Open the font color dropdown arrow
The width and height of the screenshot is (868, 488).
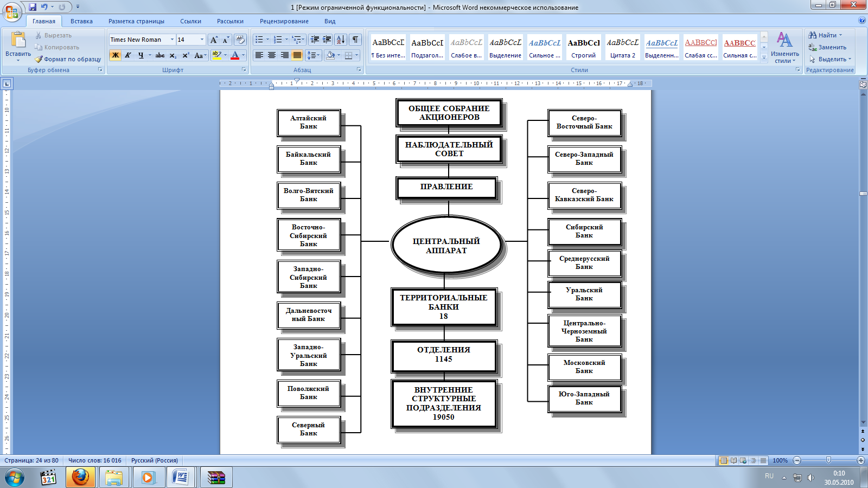coord(243,55)
